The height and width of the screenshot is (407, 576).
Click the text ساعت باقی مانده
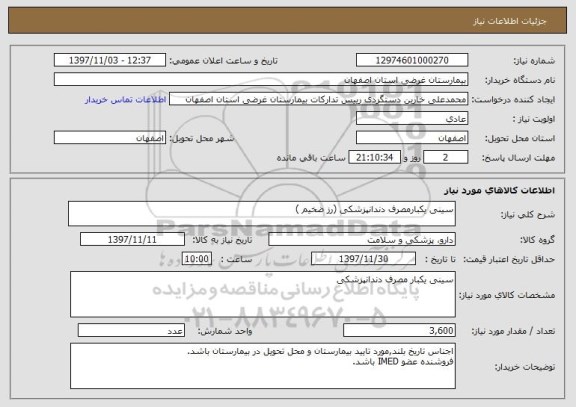point(311,158)
